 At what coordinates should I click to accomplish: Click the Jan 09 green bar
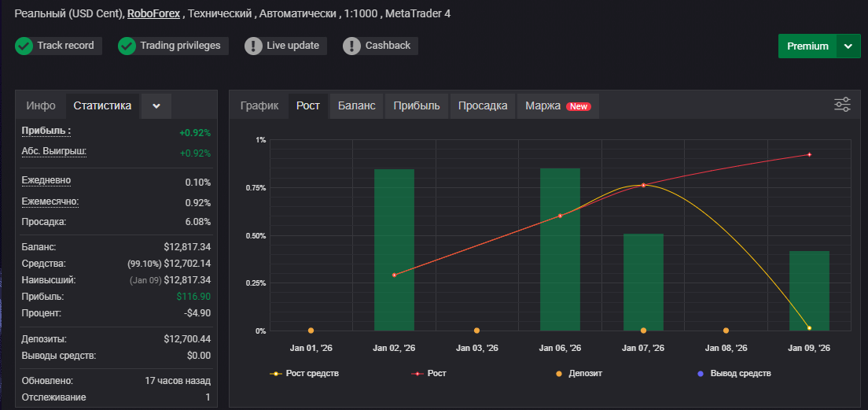pyautogui.click(x=809, y=291)
